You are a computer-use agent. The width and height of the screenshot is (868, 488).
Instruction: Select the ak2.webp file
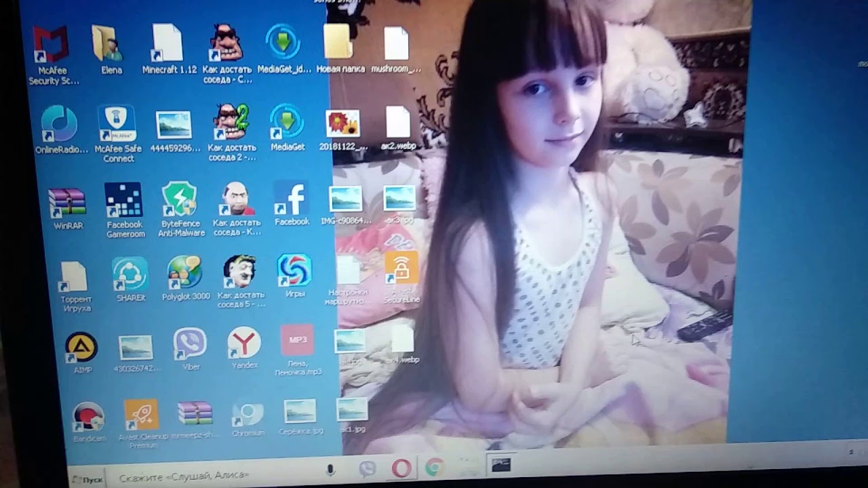(398, 122)
